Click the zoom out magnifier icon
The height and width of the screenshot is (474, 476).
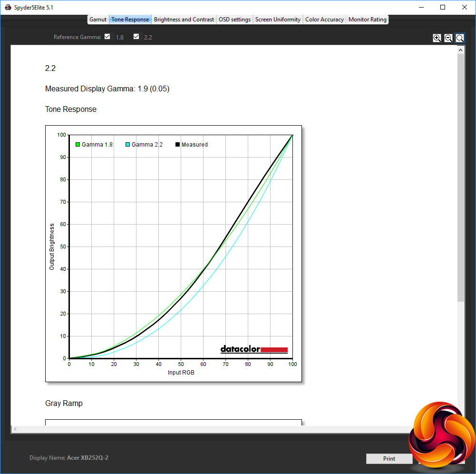448,38
